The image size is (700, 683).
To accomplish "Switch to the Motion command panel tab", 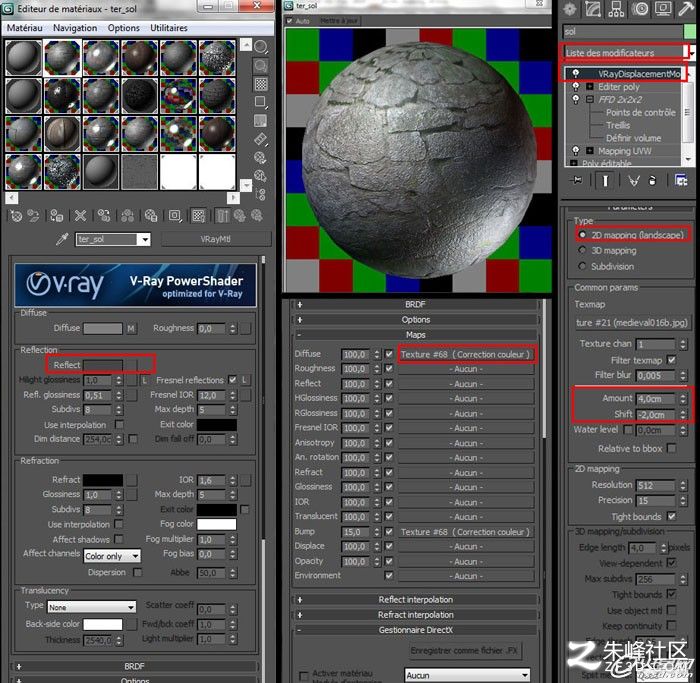I will [640, 9].
